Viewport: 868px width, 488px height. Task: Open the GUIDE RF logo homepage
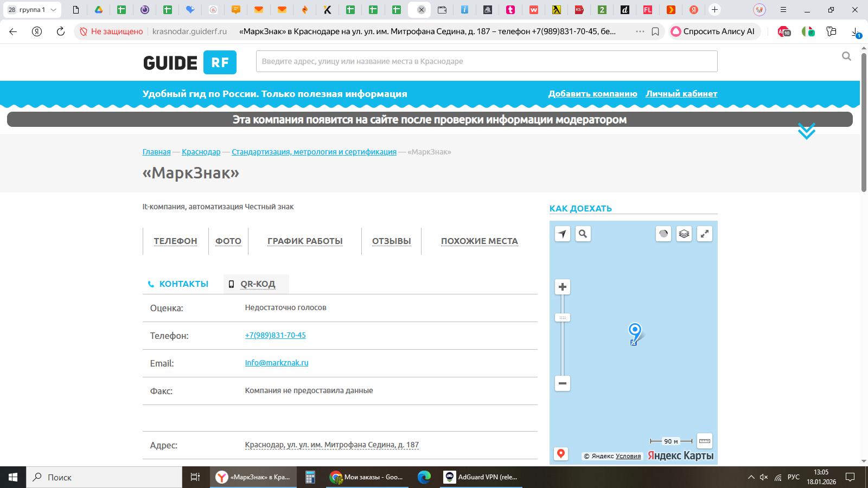(189, 62)
